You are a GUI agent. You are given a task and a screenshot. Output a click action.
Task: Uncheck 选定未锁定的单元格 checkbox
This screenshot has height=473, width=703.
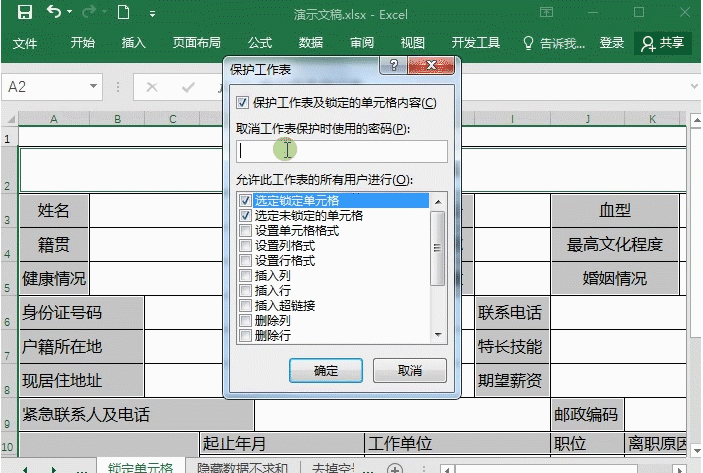pyautogui.click(x=245, y=216)
